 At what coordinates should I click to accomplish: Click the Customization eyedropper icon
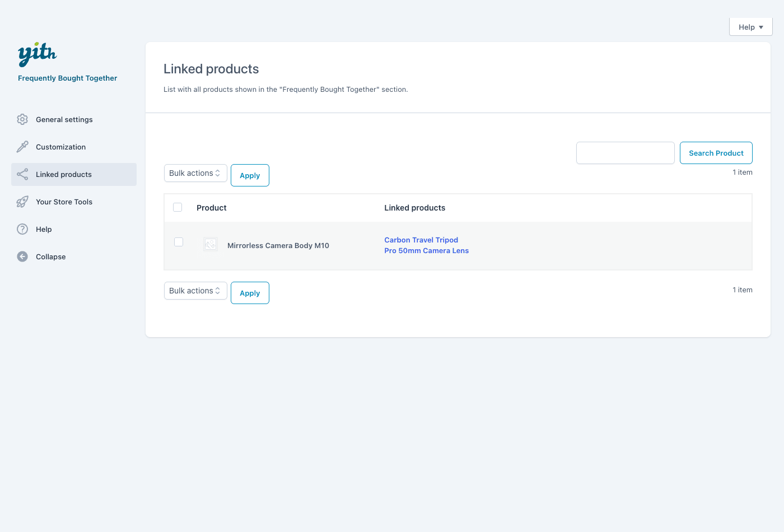coord(22,147)
